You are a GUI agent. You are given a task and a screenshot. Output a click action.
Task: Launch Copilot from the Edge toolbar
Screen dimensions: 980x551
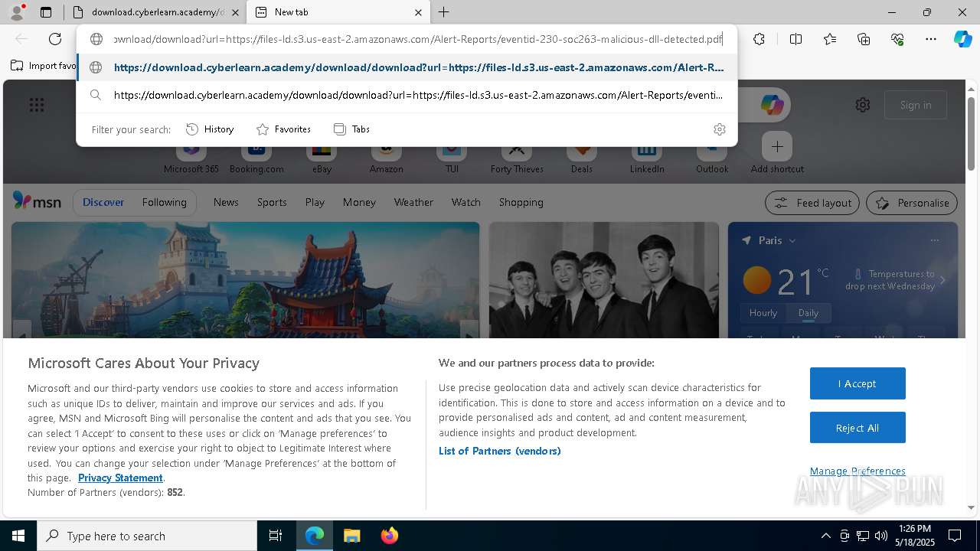click(x=963, y=39)
